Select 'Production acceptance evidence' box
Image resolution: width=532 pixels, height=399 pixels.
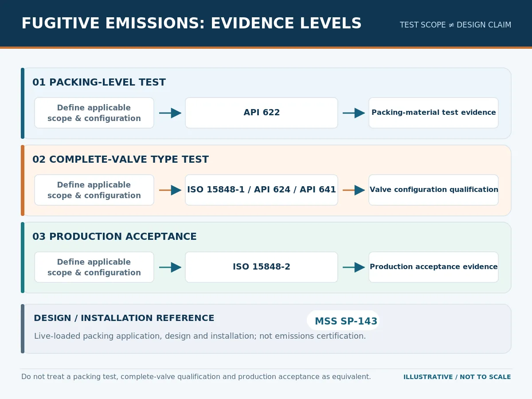click(x=434, y=267)
